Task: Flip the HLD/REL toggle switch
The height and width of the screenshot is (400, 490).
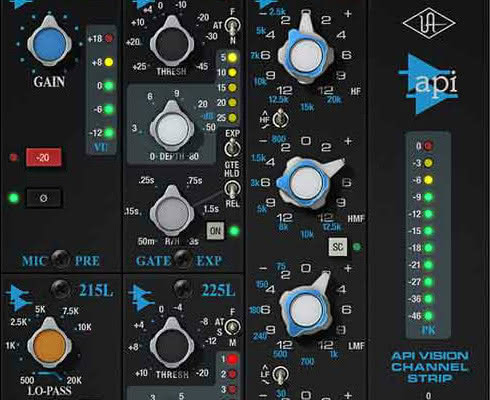Action: tap(232, 189)
